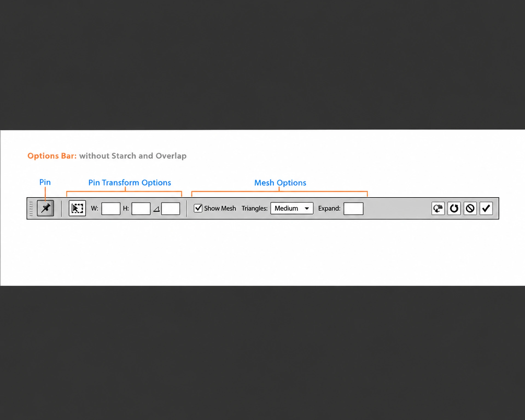Click the Triangles: label

254,209
